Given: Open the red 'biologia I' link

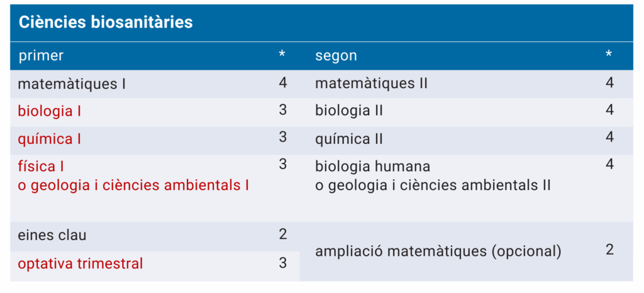Looking at the screenshot, I should (x=50, y=111).
